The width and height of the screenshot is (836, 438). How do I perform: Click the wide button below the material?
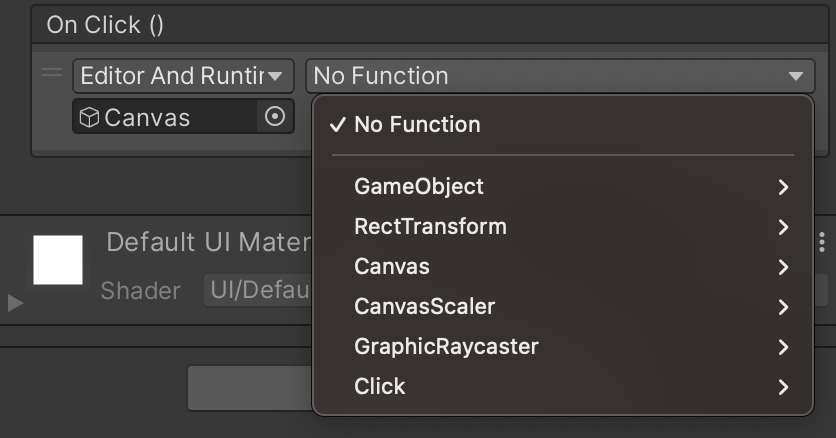[250, 388]
